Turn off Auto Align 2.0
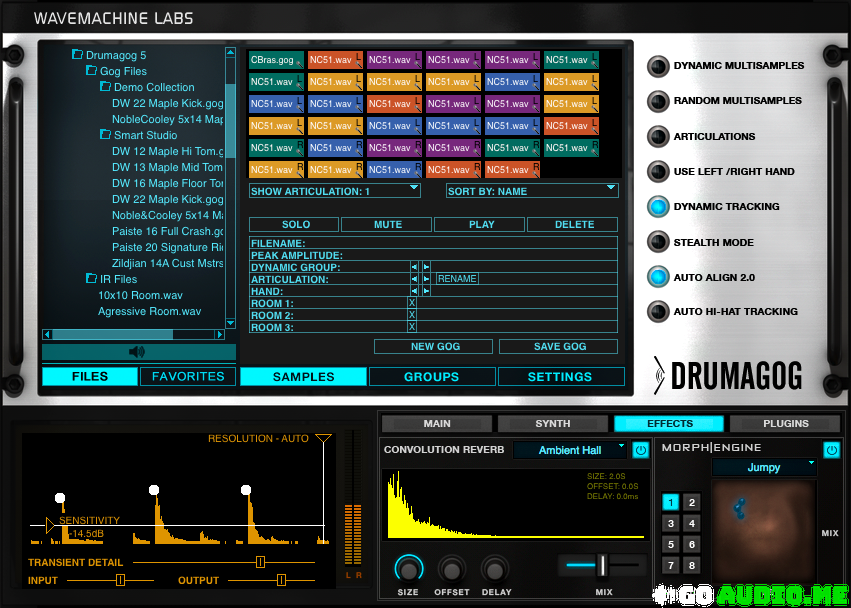This screenshot has width=851, height=608. [658, 277]
